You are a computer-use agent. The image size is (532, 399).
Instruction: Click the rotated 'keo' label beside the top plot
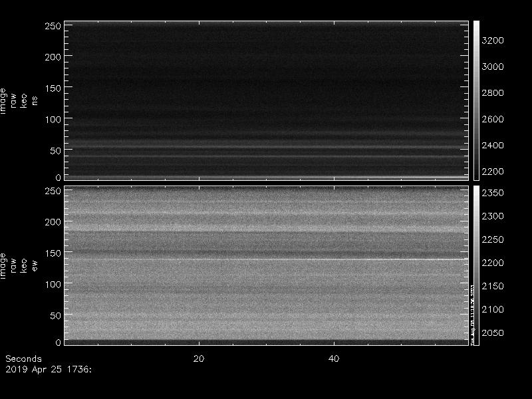tap(24, 101)
